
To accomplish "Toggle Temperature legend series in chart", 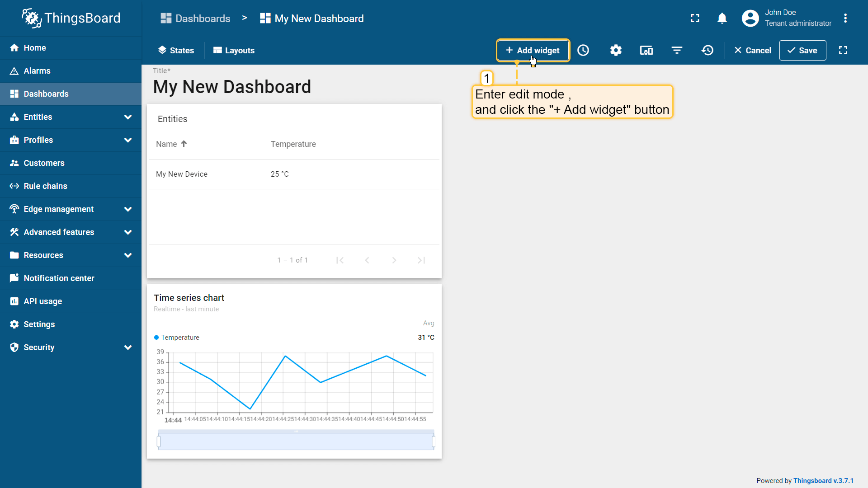I will (x=179, y=338).
